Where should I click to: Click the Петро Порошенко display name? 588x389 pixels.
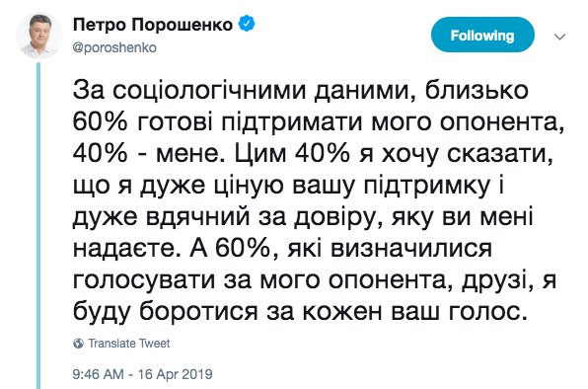(x=153, y=25)
